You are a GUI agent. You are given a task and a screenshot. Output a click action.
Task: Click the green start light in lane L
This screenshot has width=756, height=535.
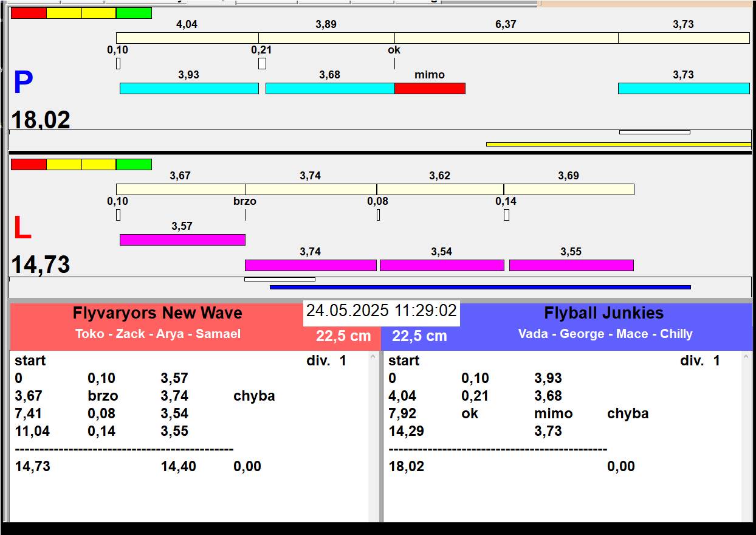(134, 164)
